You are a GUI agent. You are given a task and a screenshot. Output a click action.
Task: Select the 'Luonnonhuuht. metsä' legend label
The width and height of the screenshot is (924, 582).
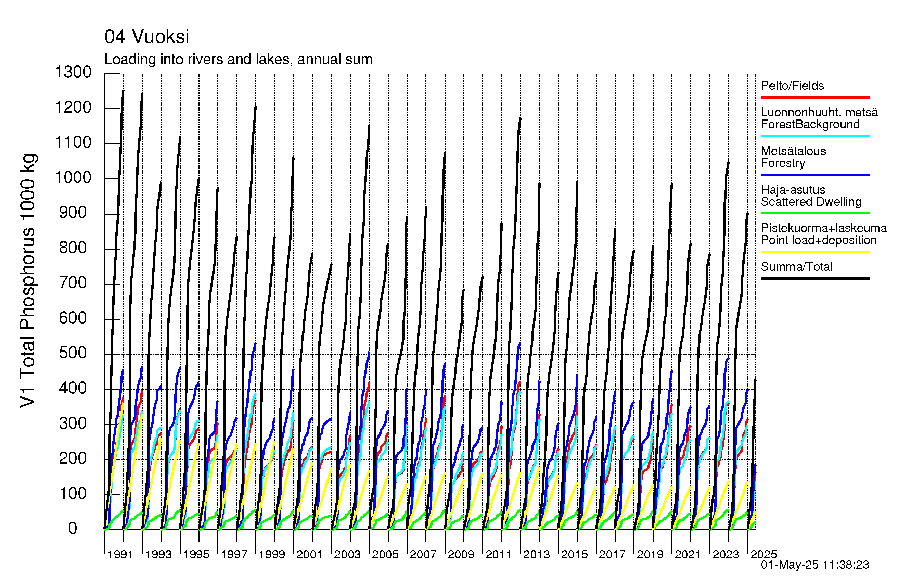tap(819, 113)
